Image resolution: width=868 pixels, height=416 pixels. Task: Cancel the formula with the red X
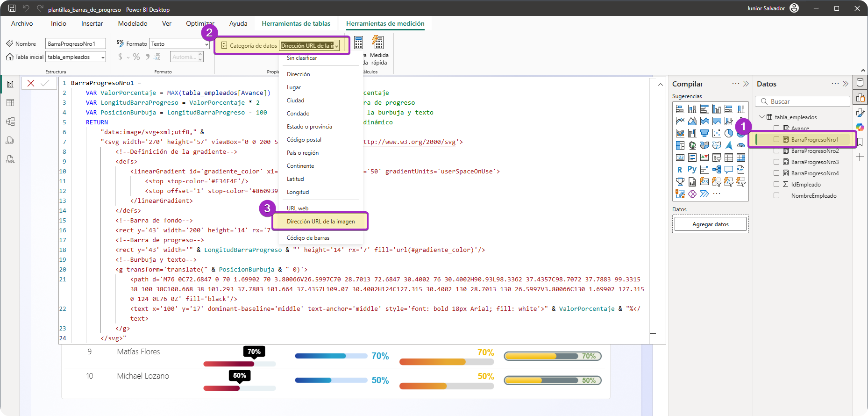click(31, 83)
